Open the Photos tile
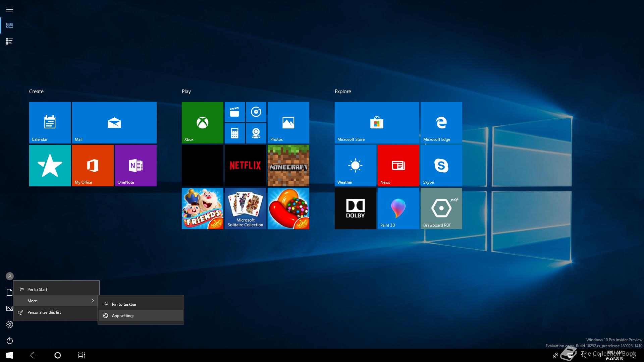644x362 pixels. [288, 123]
